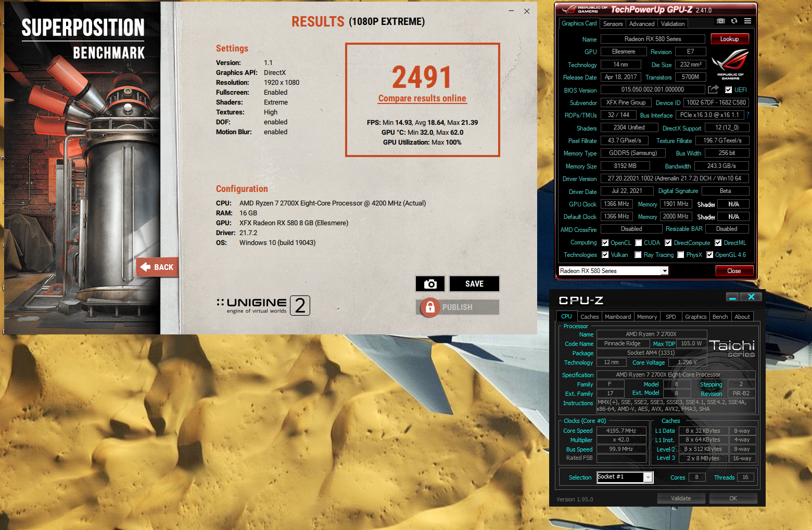Toggle the OpenGL 4.6 checkbox

tap(709, 255)
